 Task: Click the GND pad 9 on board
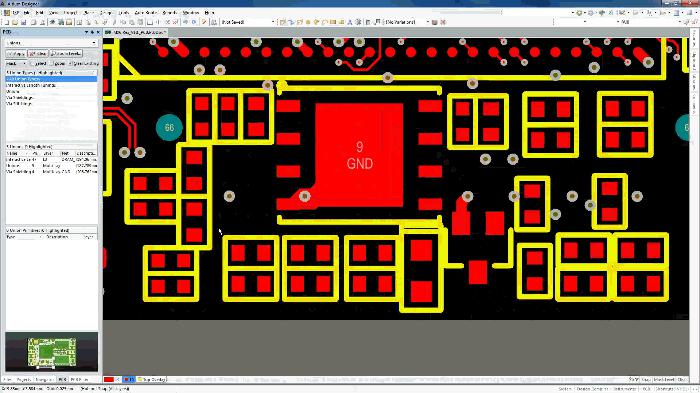[x=359, y=155]
